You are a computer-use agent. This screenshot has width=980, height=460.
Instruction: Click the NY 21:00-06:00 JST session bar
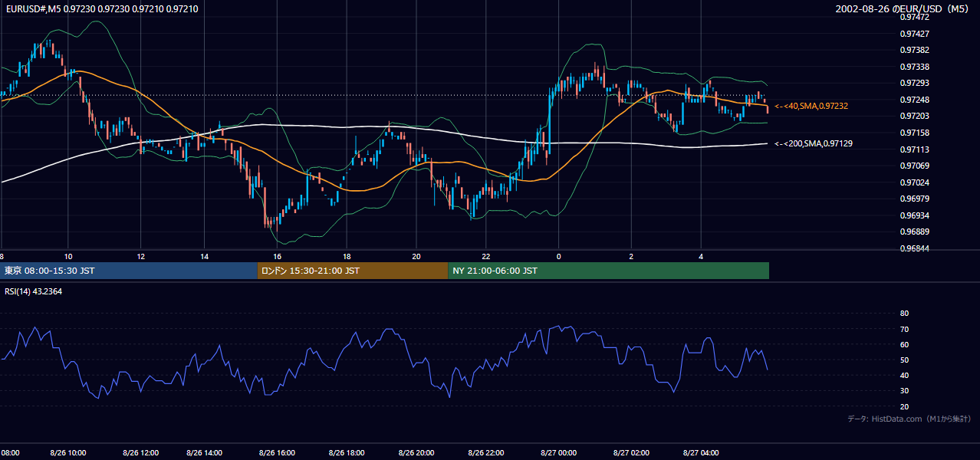(x=608, y=271)
